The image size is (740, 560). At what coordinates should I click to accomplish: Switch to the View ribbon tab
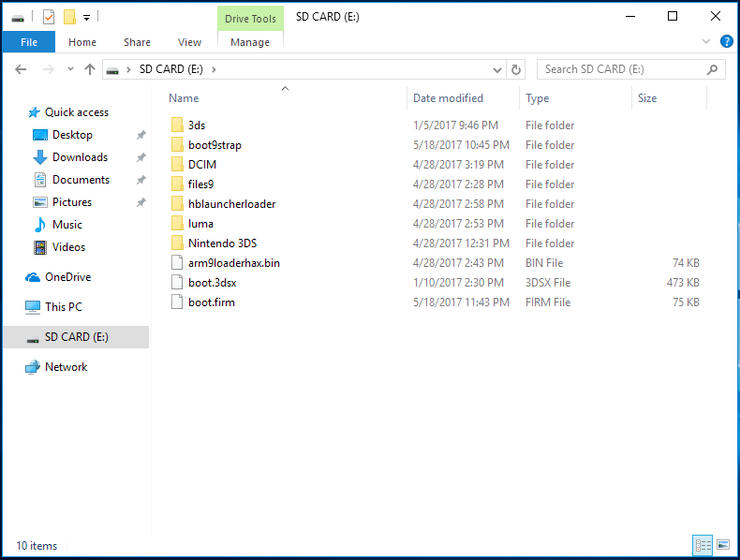click(x=189, y=42)
